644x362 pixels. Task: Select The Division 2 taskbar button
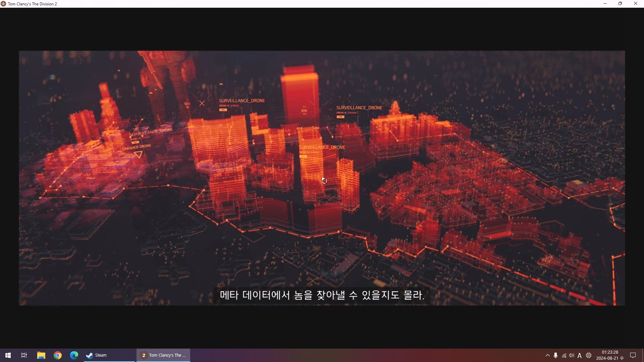click(163, 355)
